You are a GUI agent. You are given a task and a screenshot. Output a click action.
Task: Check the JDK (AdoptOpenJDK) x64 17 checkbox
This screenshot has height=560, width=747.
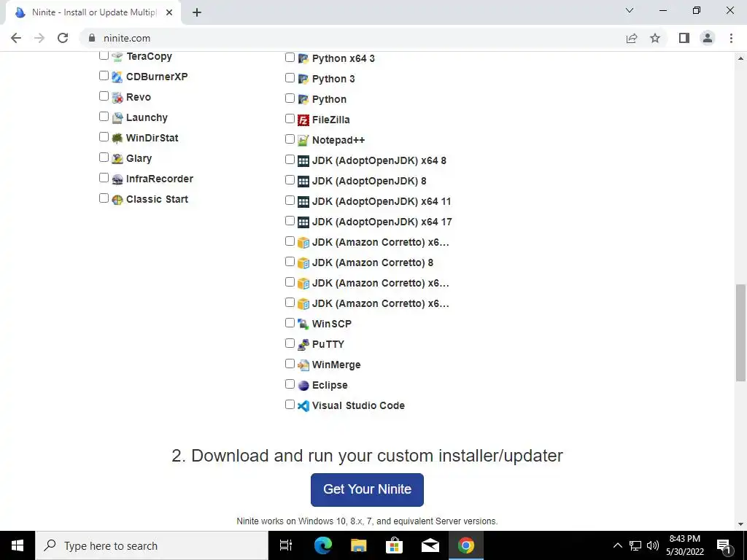point(290,221)
